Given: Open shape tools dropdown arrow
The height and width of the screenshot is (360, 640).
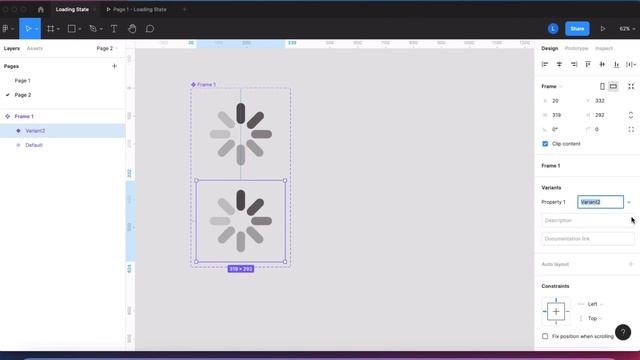Looking at the screenshot, I should pyautogui.click(x=80, y=29).
